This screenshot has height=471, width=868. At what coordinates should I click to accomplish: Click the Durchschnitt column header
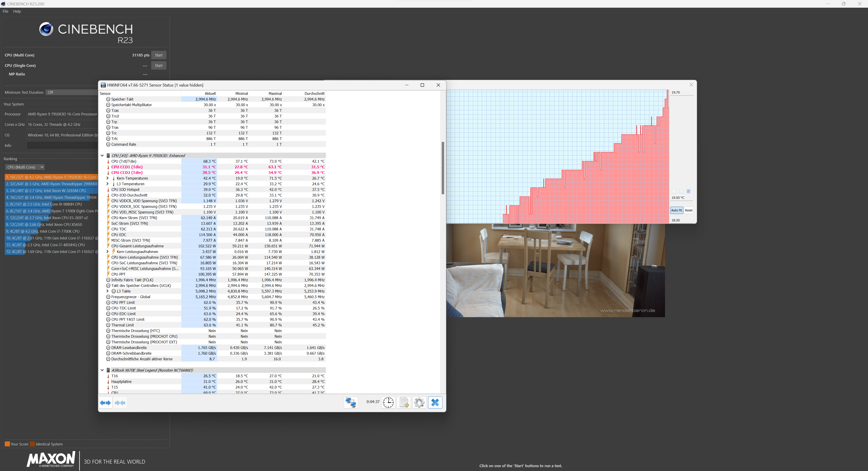[305, 94]
